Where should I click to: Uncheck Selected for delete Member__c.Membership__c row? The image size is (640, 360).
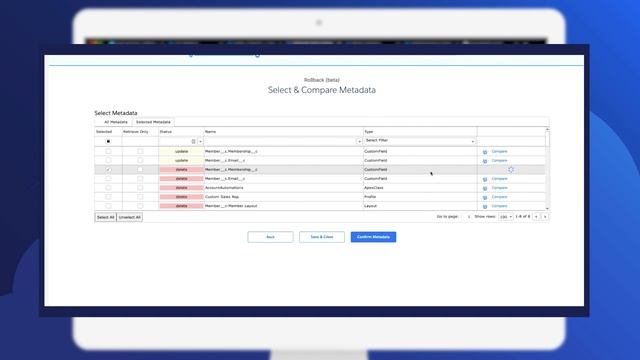coord(108,169)
